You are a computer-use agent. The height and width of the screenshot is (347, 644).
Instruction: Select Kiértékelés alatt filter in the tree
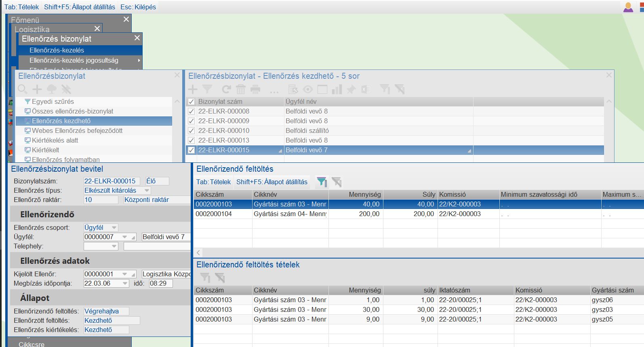[x=55, y=140]
